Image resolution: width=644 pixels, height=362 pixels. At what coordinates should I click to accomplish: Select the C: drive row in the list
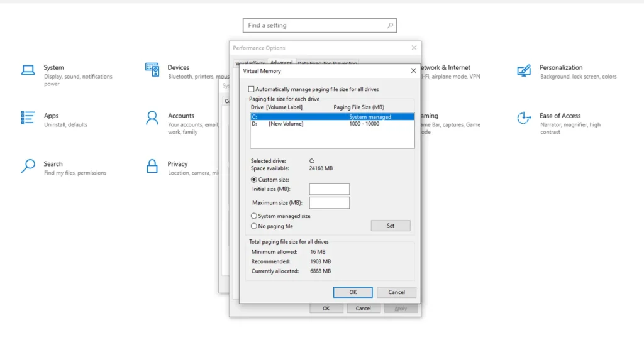[x=332, y=117]
